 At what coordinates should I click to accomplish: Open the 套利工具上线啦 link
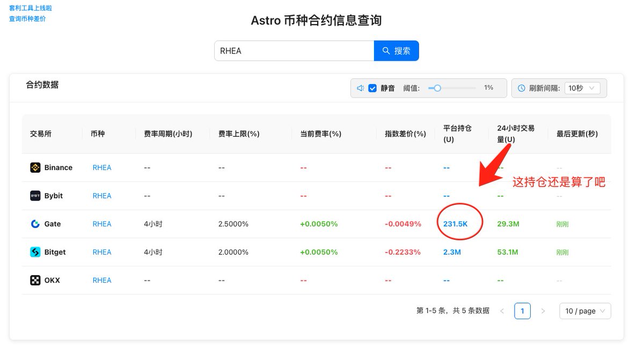[x=31, y=8]
